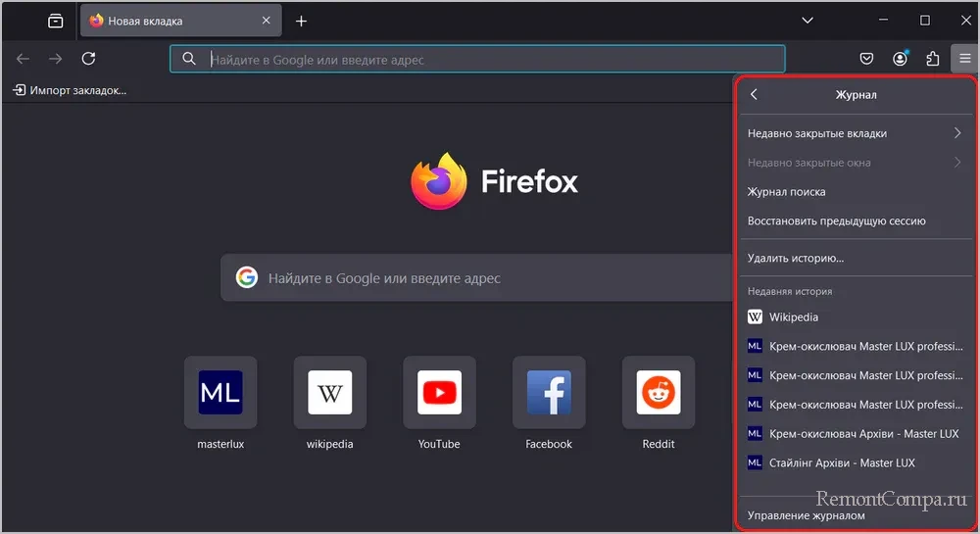Screen dimensions: 980x534
Task: Click the Facebook label under tile
Action: [x=549, y=444]
